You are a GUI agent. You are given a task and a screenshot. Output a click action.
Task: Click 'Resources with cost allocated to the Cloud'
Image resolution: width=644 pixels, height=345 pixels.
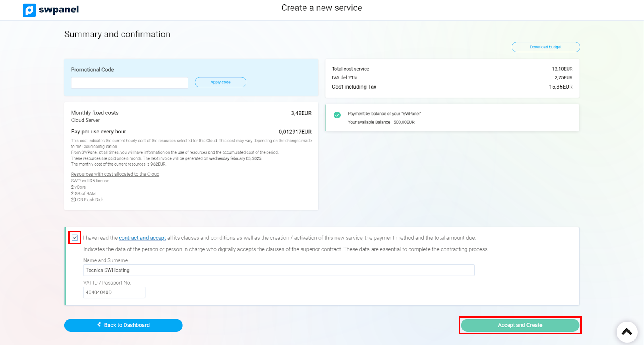115,174
